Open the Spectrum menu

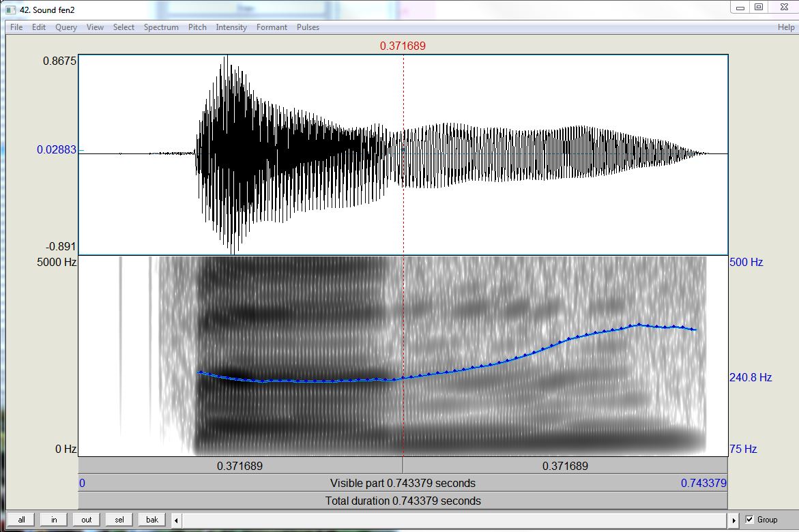coord(161,27)
